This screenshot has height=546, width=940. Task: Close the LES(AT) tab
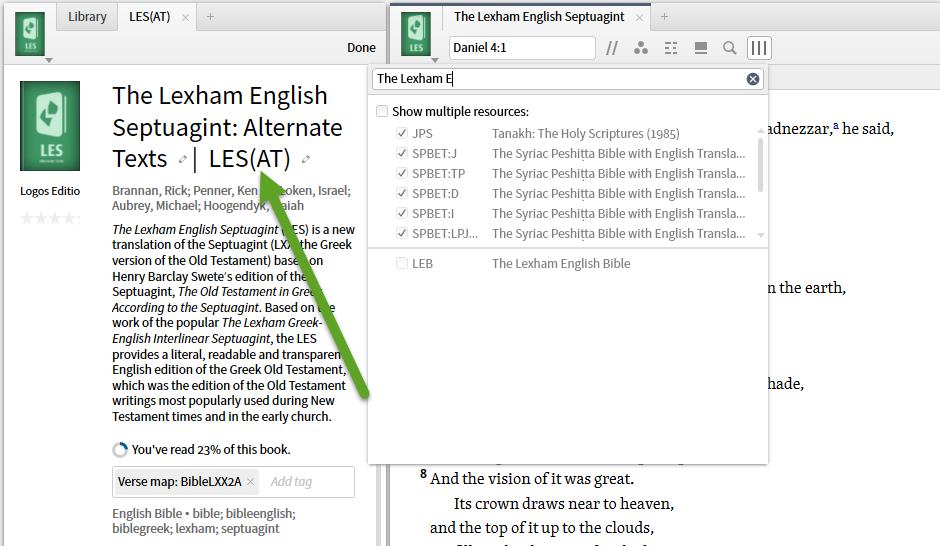click(185, 17)
